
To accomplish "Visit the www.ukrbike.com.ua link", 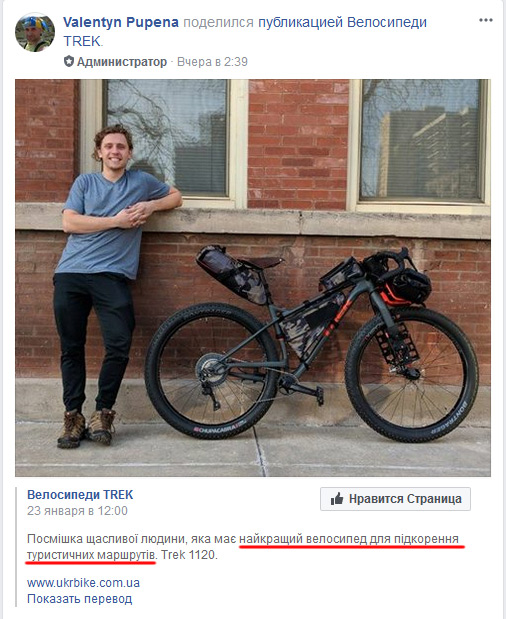I will (83, 583).
